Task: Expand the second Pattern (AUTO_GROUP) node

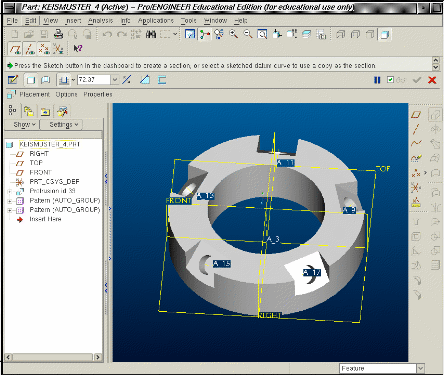Action: click(x=10, y=210)
